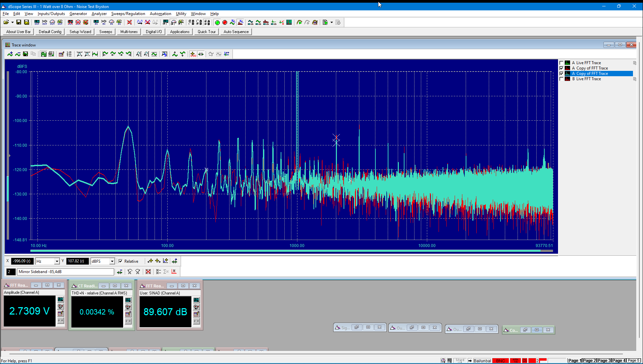This screenshot has height=364, width=643.
Task: Start generator with green circle button
Action: tap(217, 22)
